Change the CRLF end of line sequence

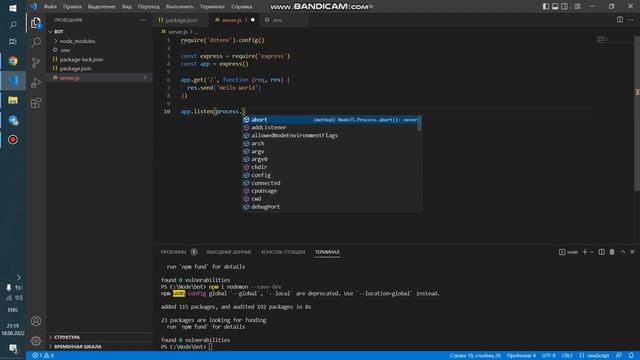click(567, 356)
